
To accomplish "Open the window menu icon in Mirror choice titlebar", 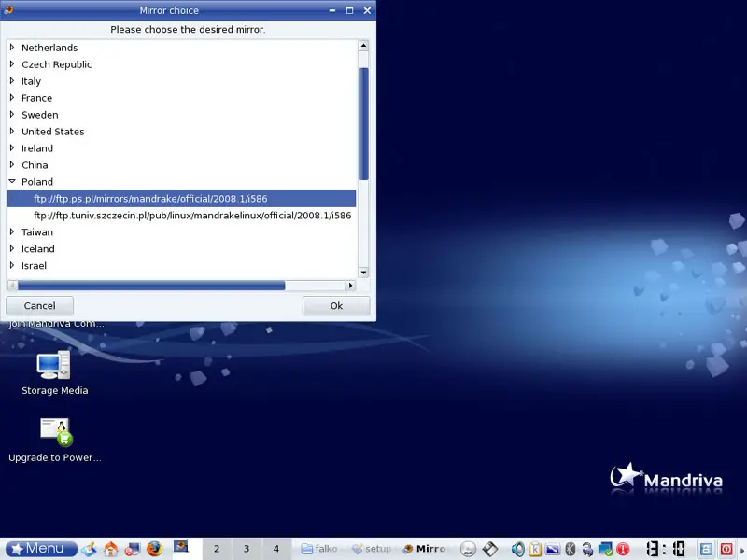I will click(x=8, y=10).
